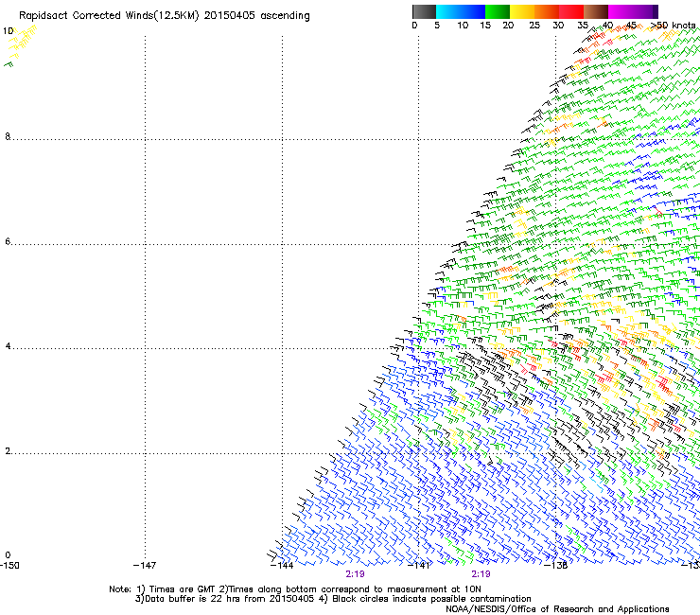Pick the magenta 40-45 knots legend segment
Image resolution: width=700 pixels, height=615 pixels.
tap(621, 11)
